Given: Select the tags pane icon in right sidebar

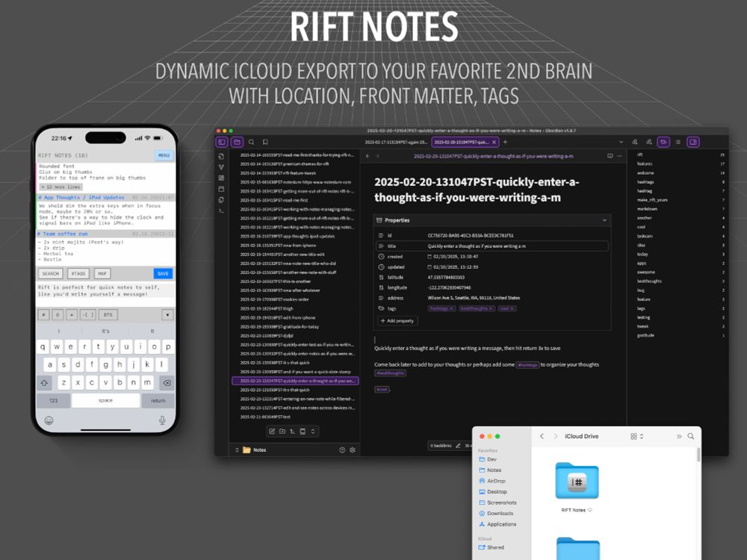Looking at the screenshot, I should tap(663, 142).
